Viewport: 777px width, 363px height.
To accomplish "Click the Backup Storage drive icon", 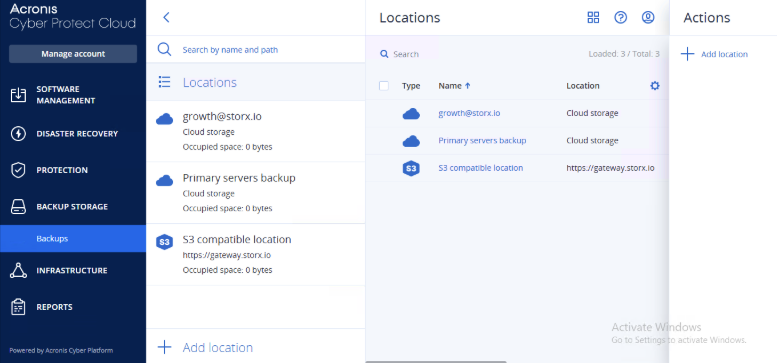I will coord(18,207).
